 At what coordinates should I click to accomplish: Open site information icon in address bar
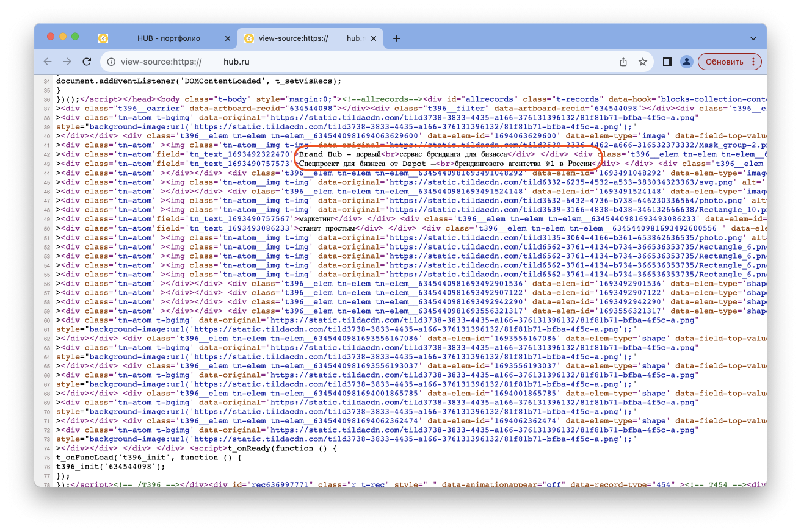[x=110, y=62]
